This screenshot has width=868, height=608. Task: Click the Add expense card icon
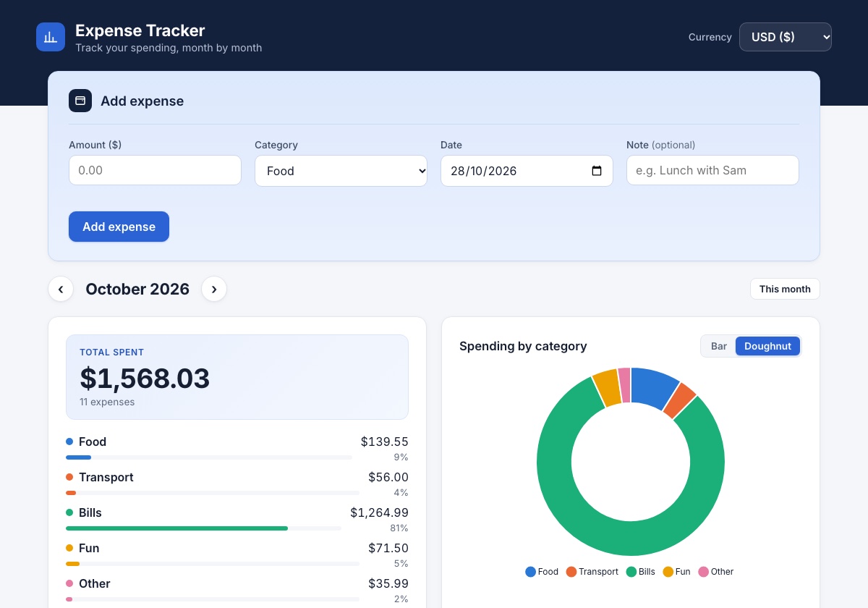80,101
